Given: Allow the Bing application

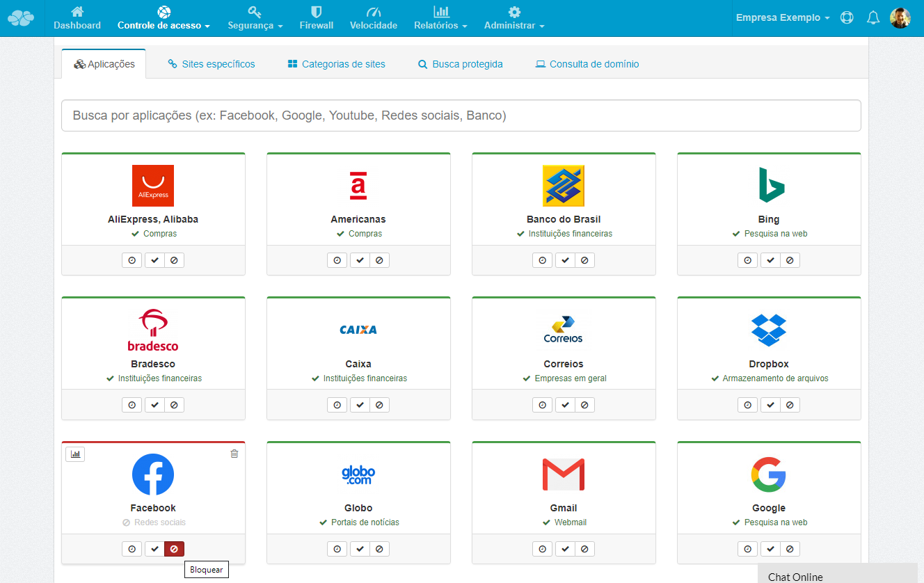Looking at the screenshot, I should point(770,260).
